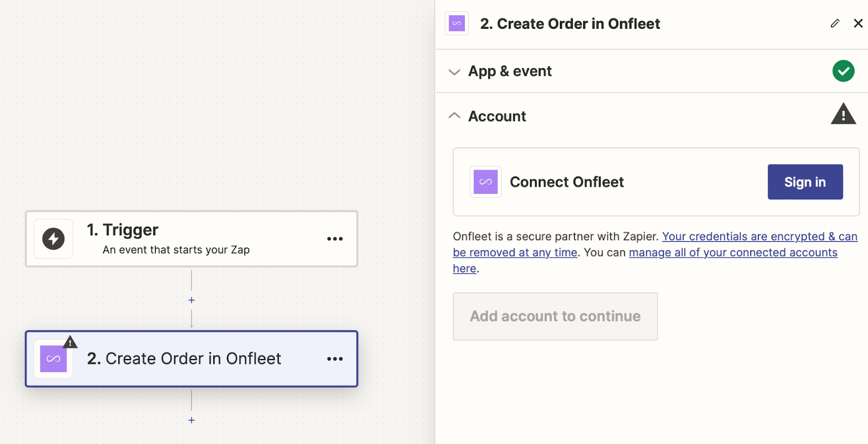
Task: Select the 1. Trigger step card
Action: point(192,239)
